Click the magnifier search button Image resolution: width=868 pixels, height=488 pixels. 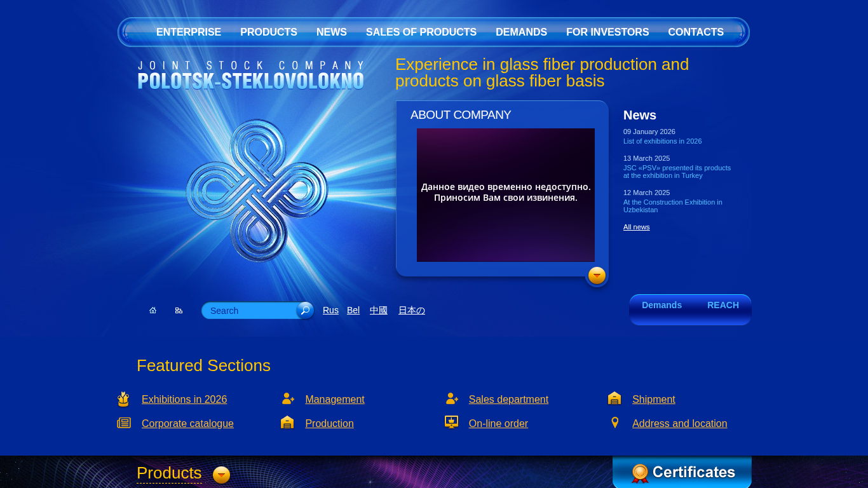click(x=305, y=310)
